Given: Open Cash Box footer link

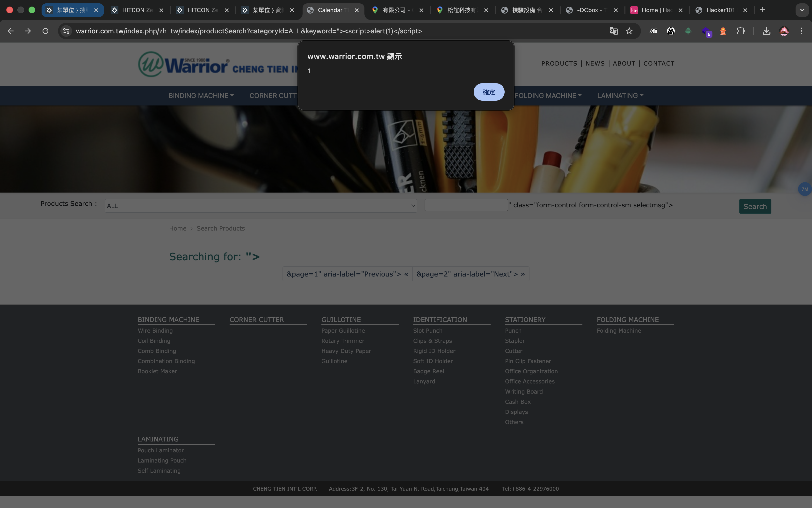Looking at the screenshot, I should pos(518,402).
